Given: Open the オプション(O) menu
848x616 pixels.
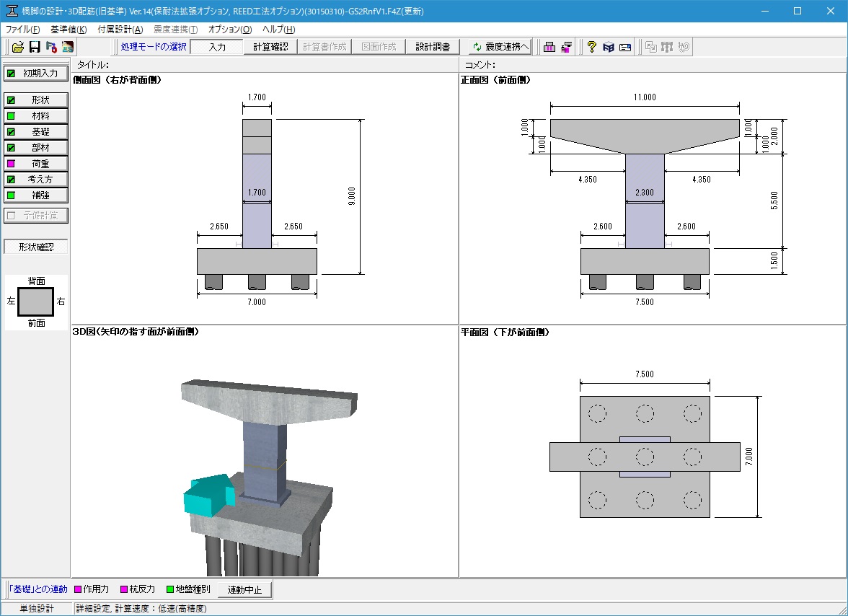Looking at the screenshot, I should pyautogui.click(x=230, y=30).
